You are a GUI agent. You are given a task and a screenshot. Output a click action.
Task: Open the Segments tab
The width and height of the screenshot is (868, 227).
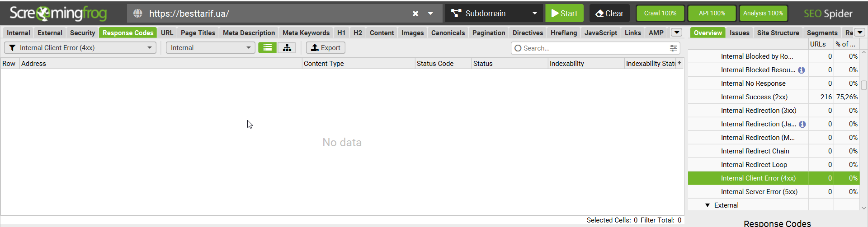coord(822,32)
